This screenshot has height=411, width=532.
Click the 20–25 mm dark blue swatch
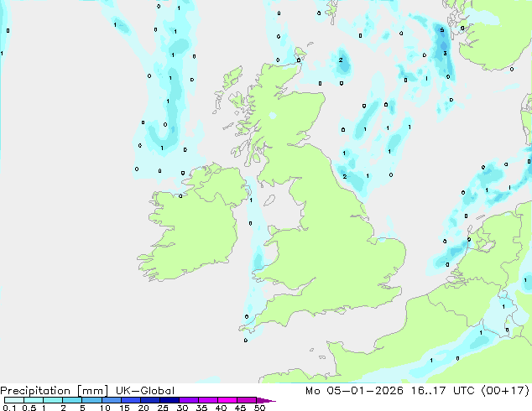point(150,400)
